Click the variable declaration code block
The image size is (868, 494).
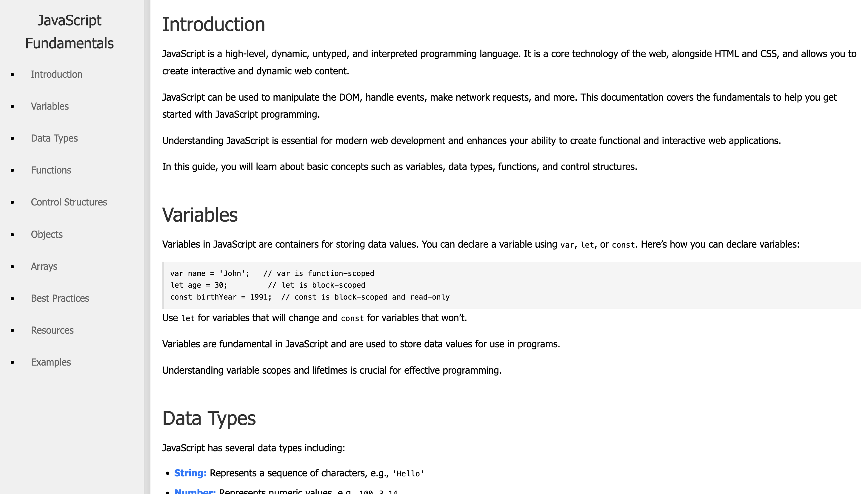point(511,285)
